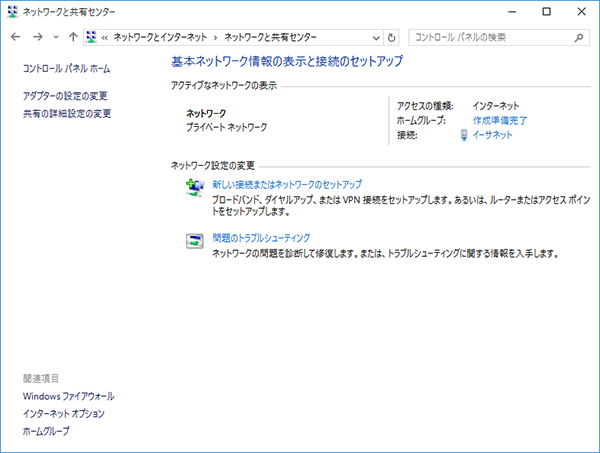Viewport: 600px width, 453px height.
Task: Click the Back navigation arrow
Action: click(x=15, y=37)
